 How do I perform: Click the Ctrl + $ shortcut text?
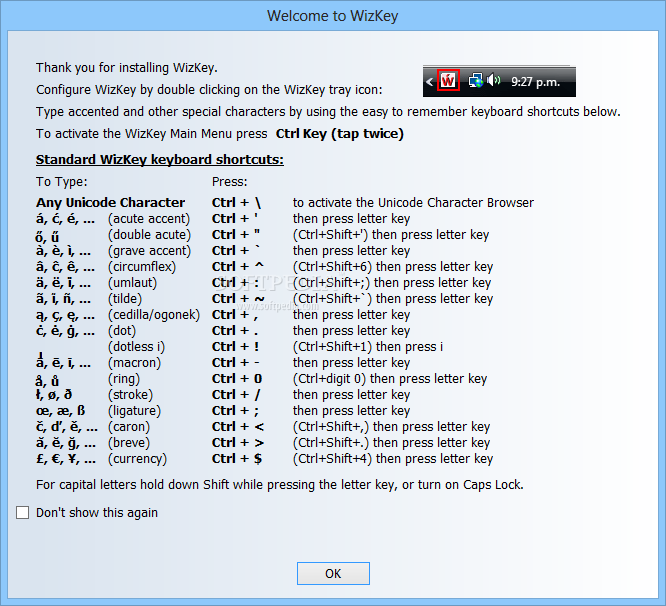click(x=237, y=459)
